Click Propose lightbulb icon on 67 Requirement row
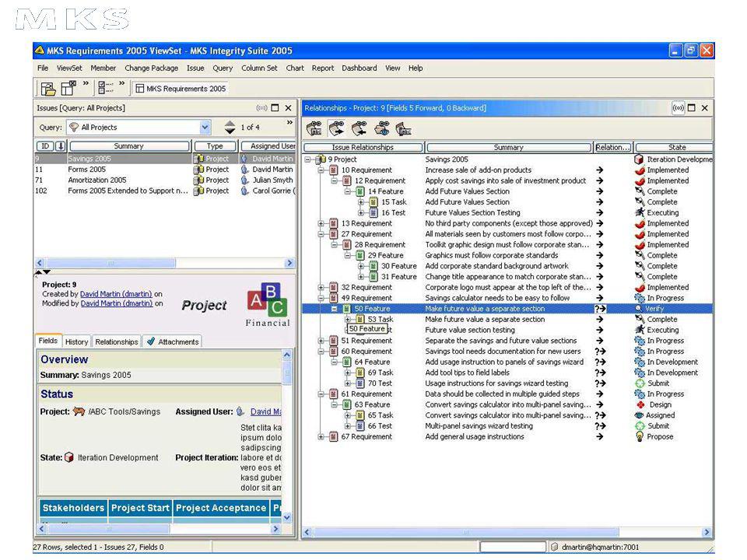Viewport: 747px width, 560px height. tap(640, 436)
